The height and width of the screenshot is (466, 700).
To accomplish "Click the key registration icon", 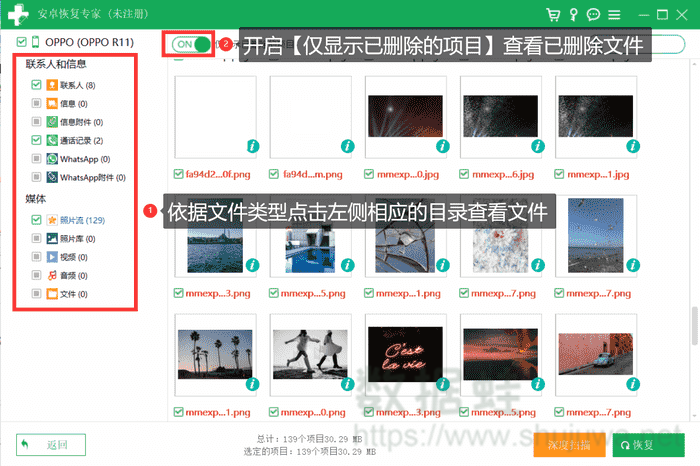I will (x=573, y=15).
